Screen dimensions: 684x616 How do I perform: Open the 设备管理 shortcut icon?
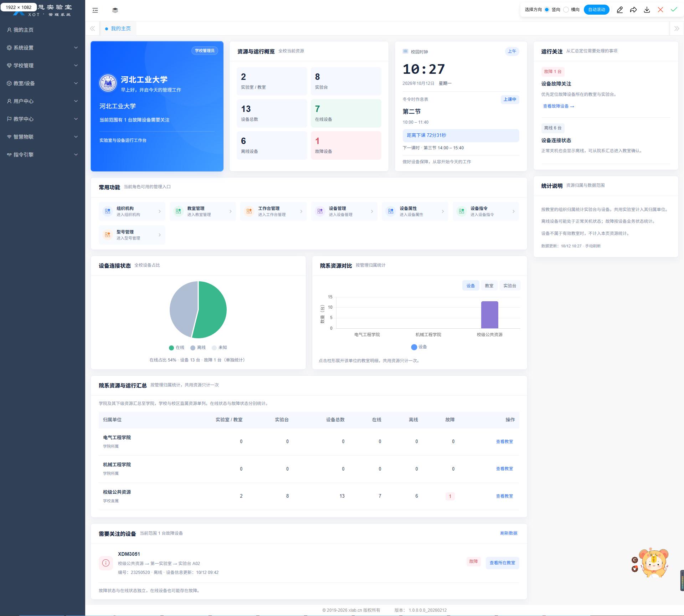[320, 211]
